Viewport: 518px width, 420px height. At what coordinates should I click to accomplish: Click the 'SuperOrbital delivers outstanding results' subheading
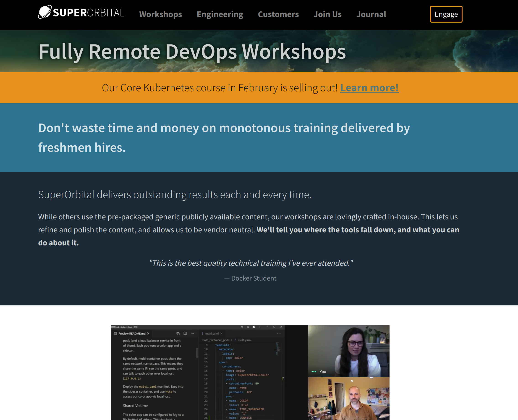[x=175, y=194]
